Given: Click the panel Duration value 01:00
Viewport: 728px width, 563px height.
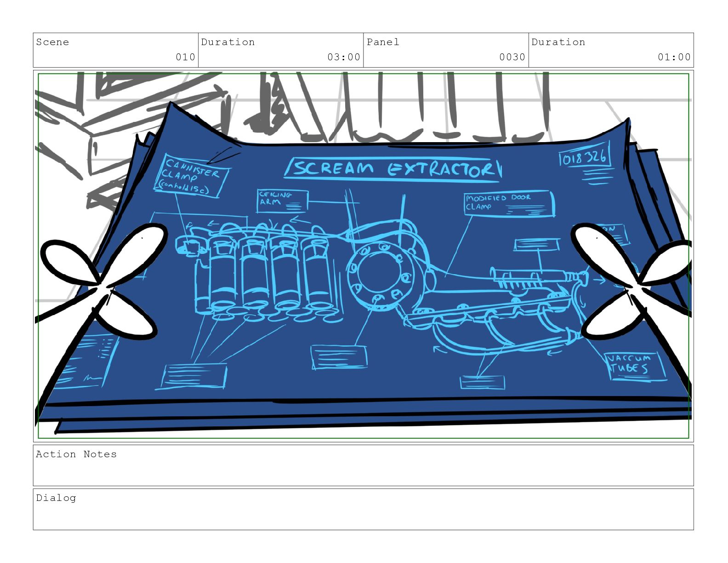Looking at the screenshot, I should [674, 57].
